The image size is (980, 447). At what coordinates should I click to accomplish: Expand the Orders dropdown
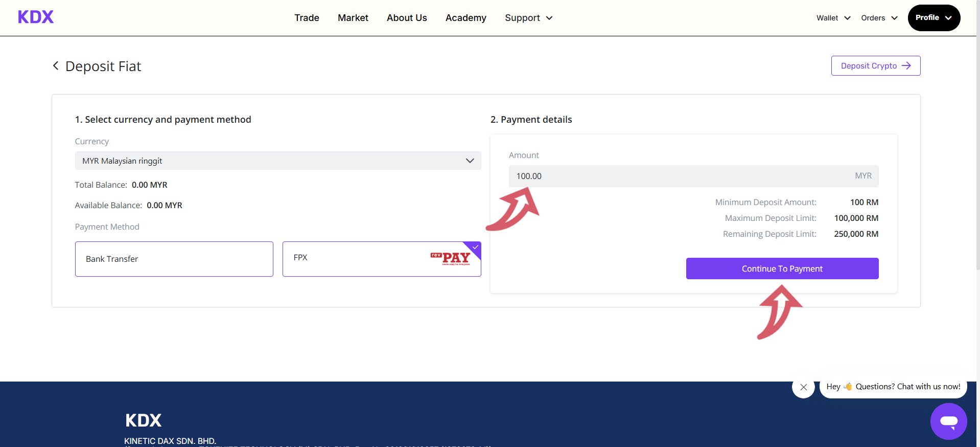(879, 18)
